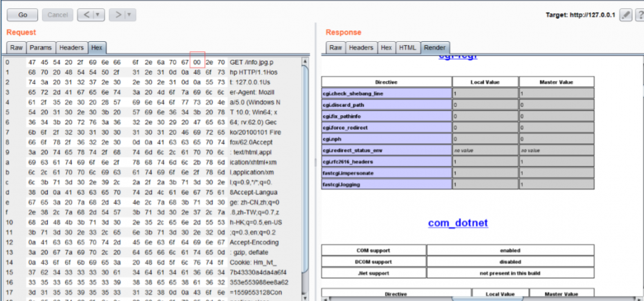Viewport: 644px width, 301px height.
Task: Switch to Request Headers tab
Action: click(71, 48)
